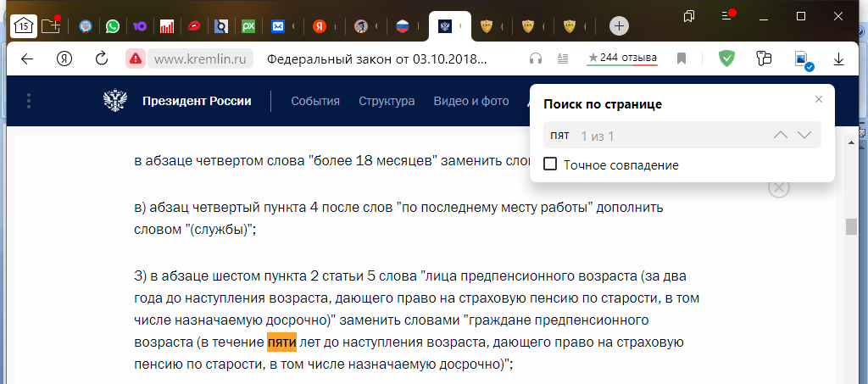The height and width of the screenshot is (384, 868).
Task: Bookmark this page with the bookmark icon
Action: 682,58
